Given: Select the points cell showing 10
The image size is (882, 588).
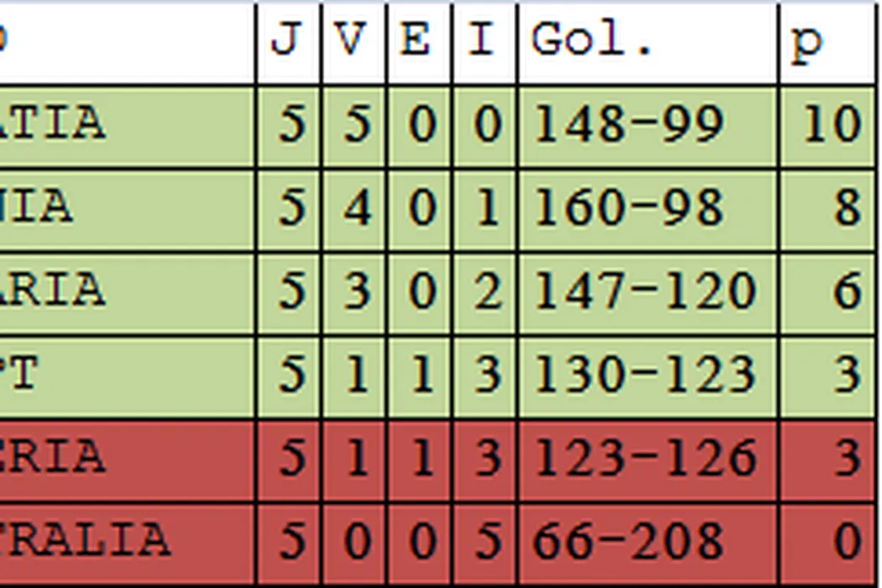Looking at the screenshot, I should tap(827, 125).
